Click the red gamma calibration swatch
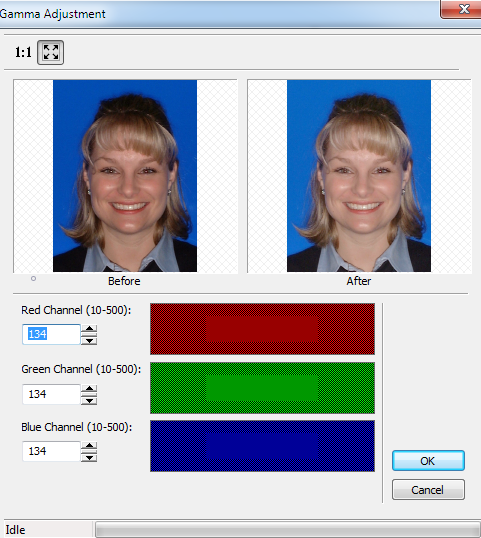 click(x=262, y=329)
